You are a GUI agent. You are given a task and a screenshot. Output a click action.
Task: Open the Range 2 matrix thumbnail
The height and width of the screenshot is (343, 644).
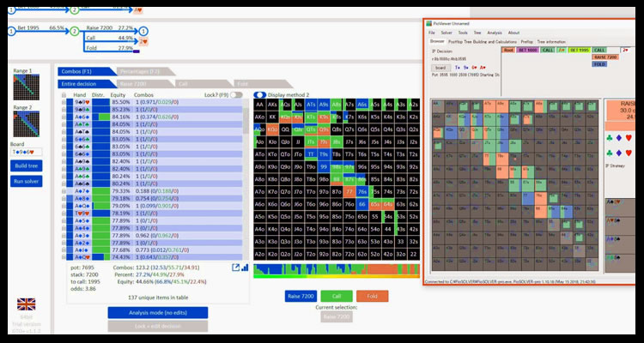pyautogui.click(x=27, y=123)
